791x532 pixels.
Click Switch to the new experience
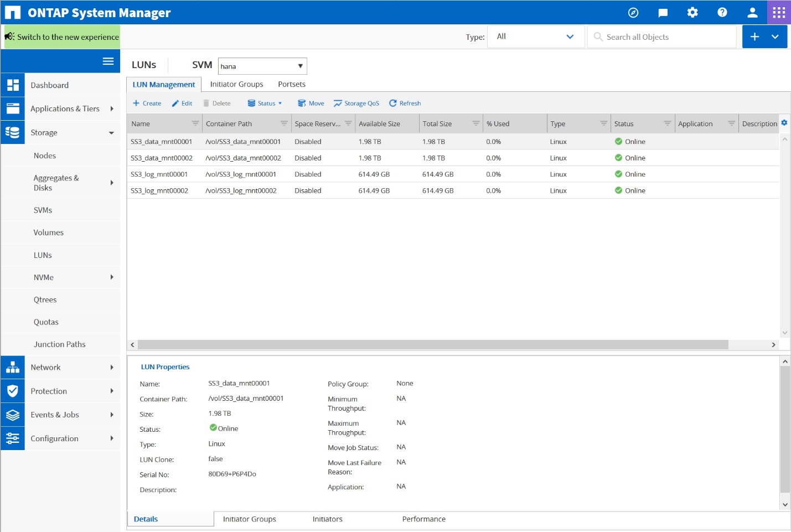(63, 37)
